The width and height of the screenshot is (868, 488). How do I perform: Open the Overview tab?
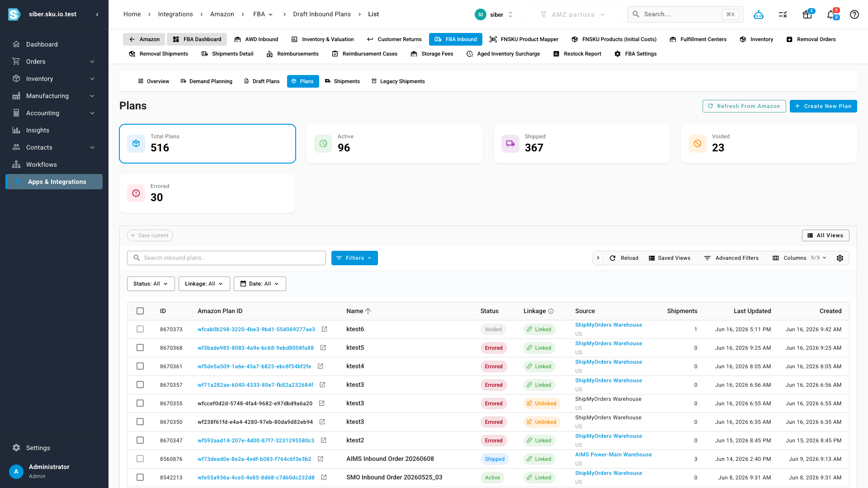154,81
